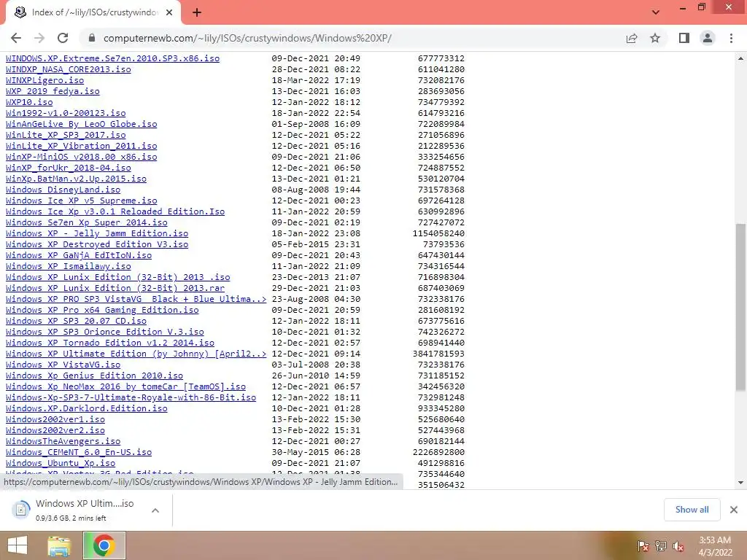Open the taskbar clock and date

click(x=715, y=546)
